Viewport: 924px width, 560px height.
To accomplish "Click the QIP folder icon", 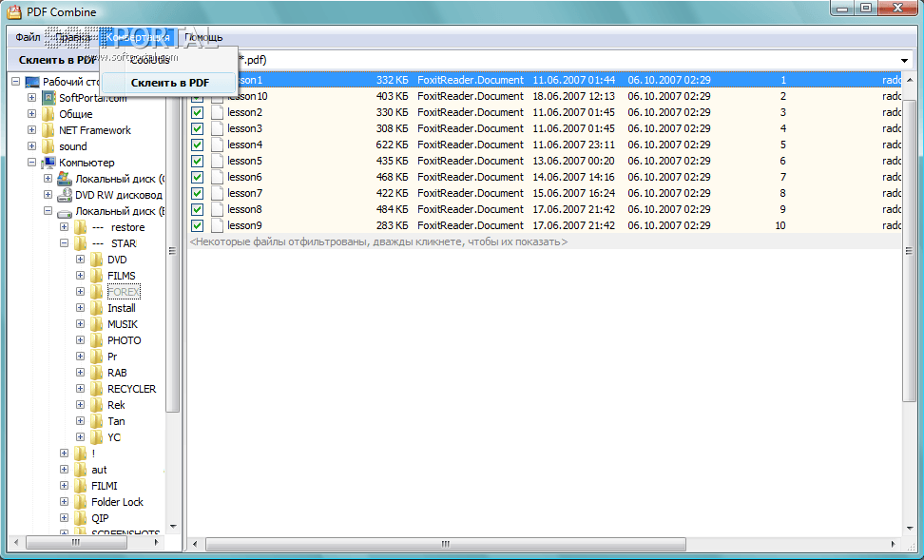I will 81,518.
